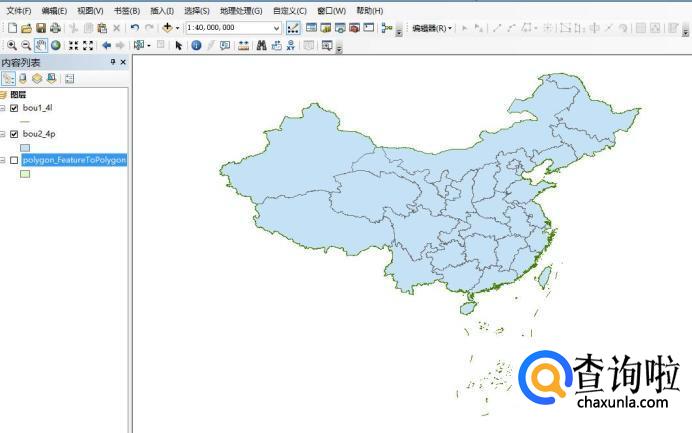Select the Zoom In tool
Screen dimensions: 692x433
12,45
